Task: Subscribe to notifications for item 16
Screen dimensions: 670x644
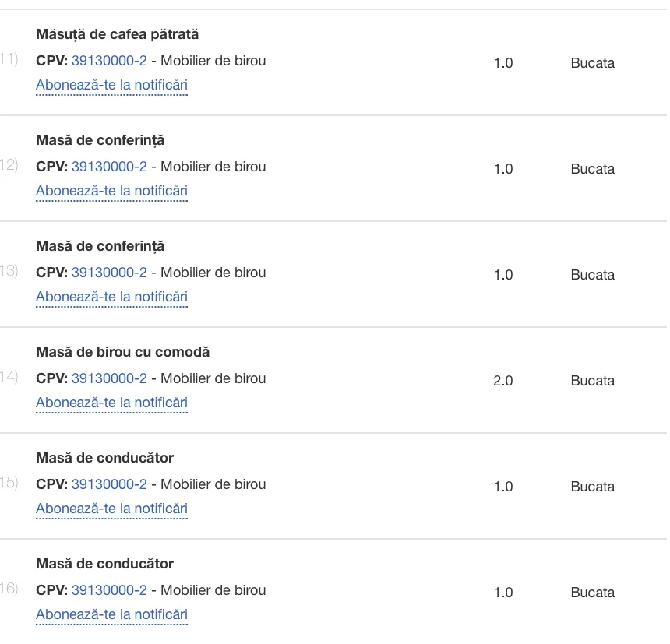Action: (x=111, y=614)
